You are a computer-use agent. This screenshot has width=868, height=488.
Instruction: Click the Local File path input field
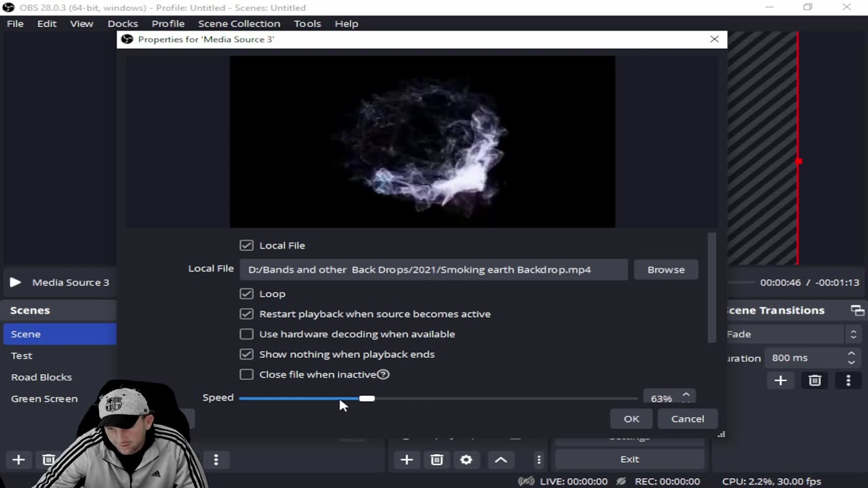pyautogui.click(x=433, y=270)
